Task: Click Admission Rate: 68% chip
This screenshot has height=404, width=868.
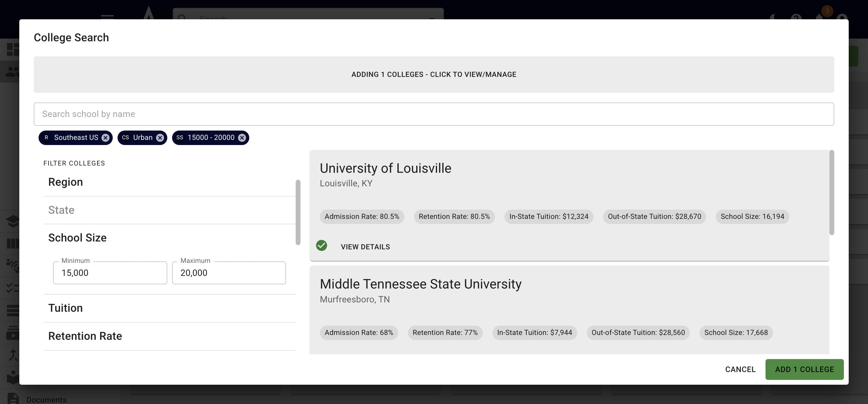Action: point(359,333)
